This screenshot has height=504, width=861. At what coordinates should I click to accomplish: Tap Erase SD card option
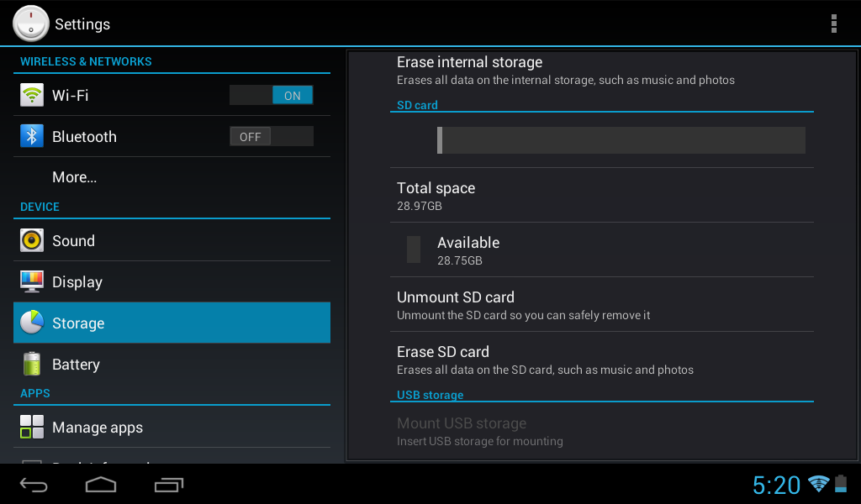click(x=602, y=360)
